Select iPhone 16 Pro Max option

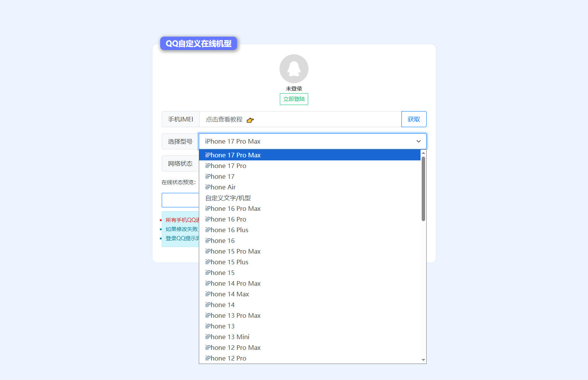(310, 209)
